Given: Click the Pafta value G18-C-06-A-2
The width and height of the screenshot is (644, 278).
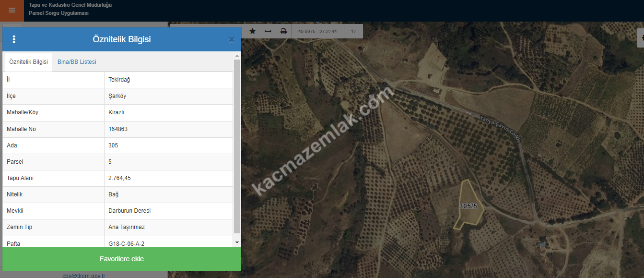Looking at the screenshot, I should (x=126, y=243).
